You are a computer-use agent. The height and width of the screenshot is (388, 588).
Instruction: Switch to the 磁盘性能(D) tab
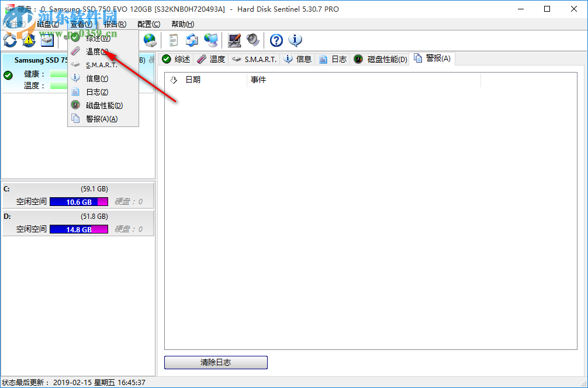[381, 59]
